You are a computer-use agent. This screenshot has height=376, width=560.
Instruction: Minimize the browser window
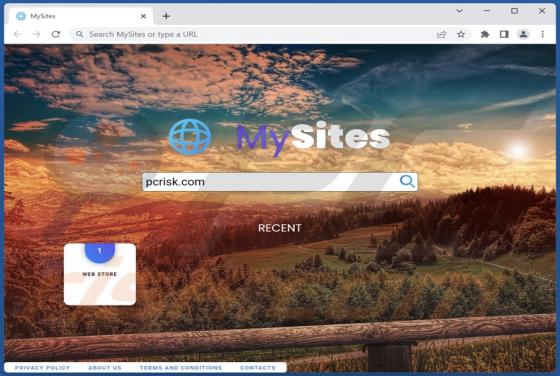pos(487,11)
